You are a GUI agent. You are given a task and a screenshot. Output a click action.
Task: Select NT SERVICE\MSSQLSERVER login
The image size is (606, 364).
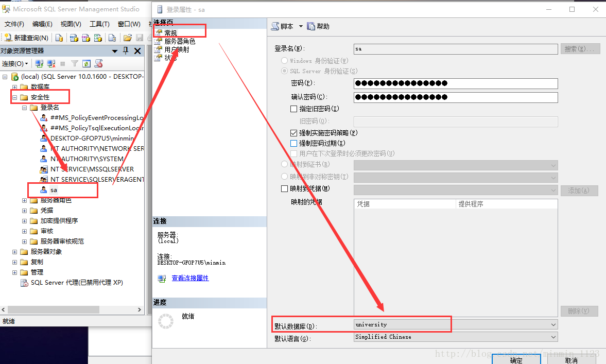tap(92, 169)
